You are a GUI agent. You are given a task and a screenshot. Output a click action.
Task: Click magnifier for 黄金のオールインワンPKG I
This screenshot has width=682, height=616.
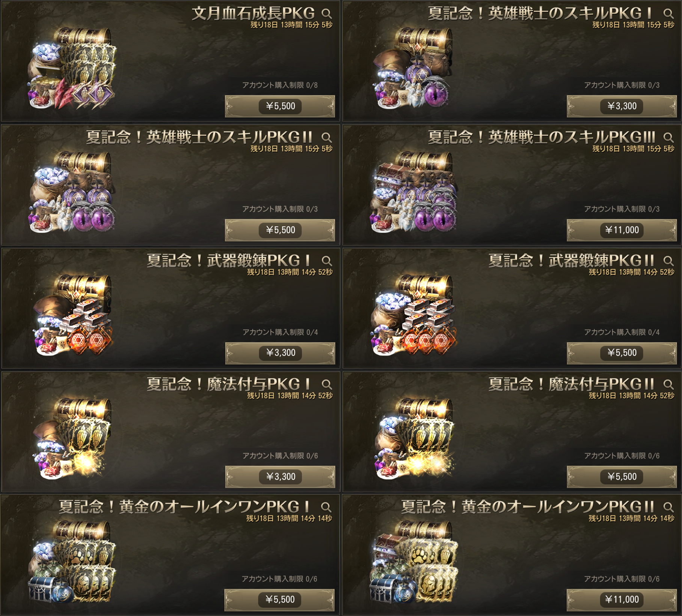326,508
